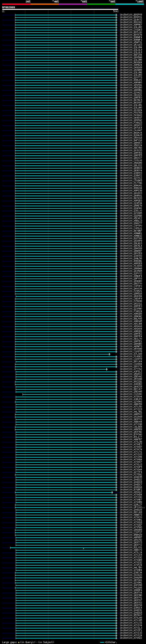Click the orange ~40% identity color segment

point(45,4)
